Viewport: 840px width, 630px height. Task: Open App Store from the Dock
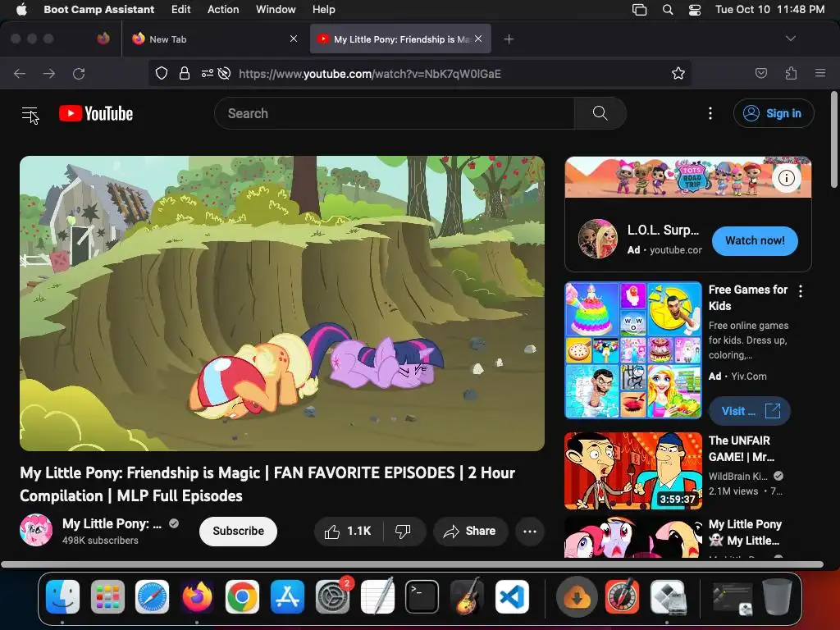[287, 596]
